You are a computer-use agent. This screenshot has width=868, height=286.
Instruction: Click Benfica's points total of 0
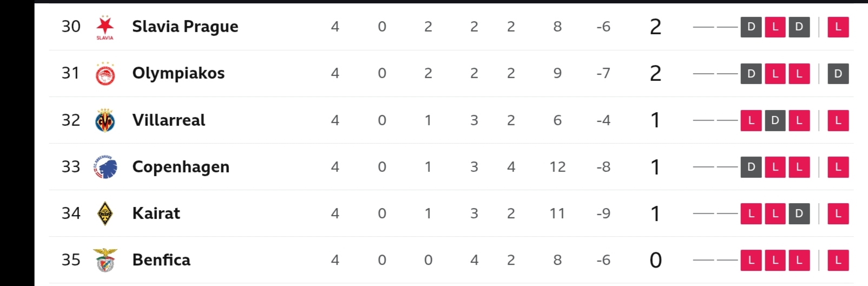(x=655, y=260)
